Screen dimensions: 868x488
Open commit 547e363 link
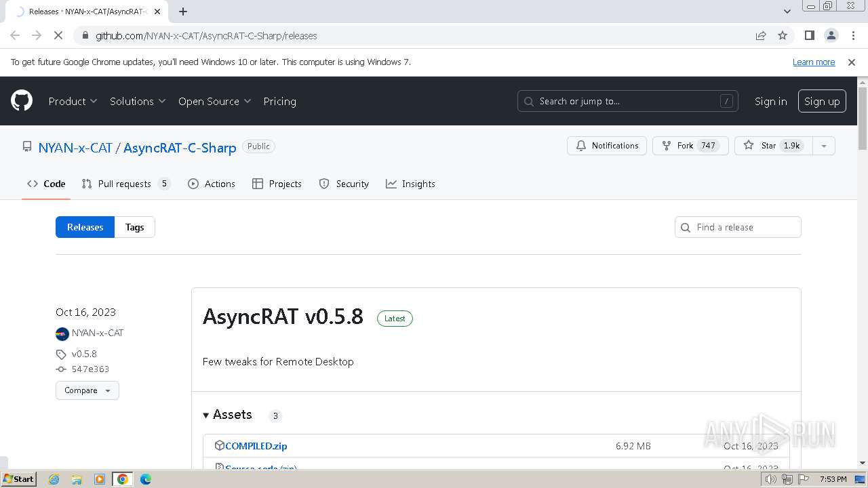(90, 369)
